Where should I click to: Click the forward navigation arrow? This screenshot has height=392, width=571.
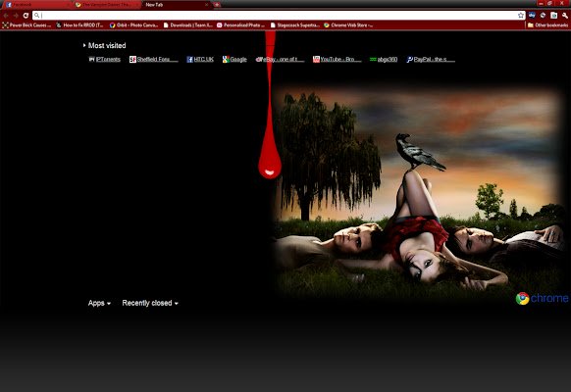16,16
